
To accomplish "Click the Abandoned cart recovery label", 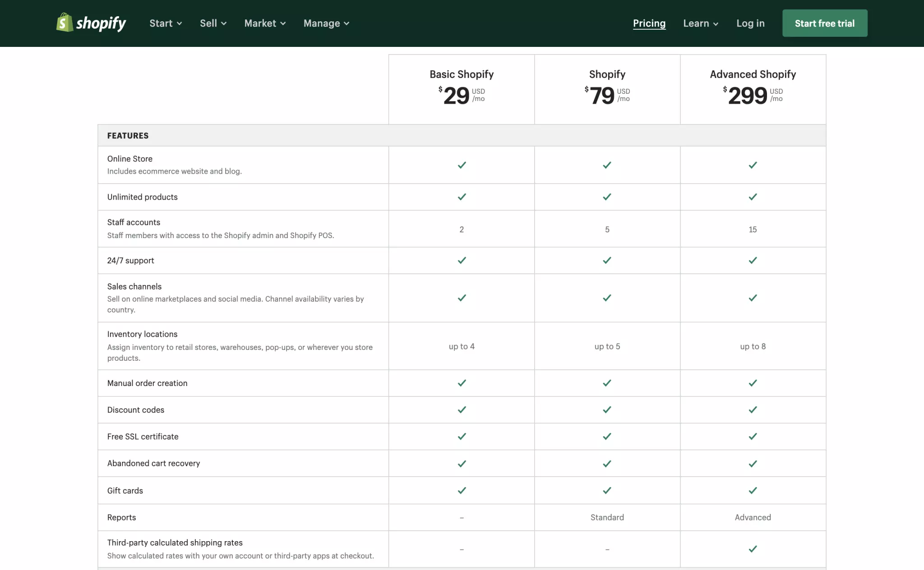I will [x=153, y=464].
